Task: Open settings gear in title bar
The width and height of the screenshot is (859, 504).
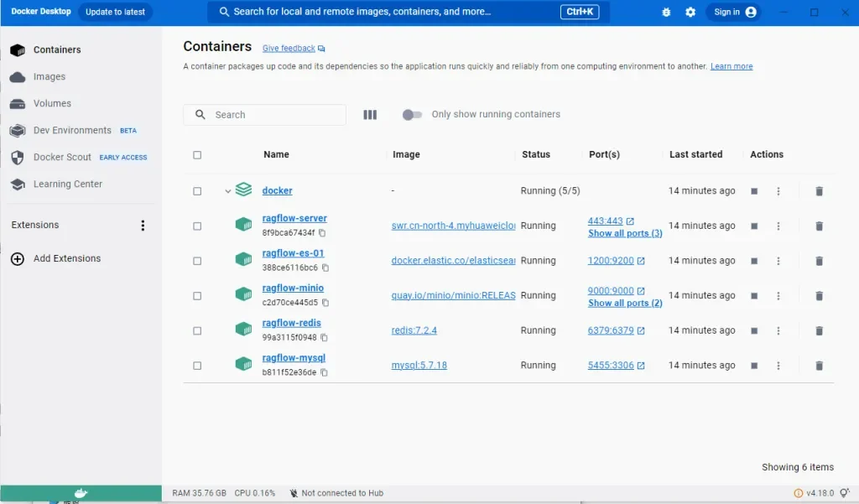Action: point(690,12)
